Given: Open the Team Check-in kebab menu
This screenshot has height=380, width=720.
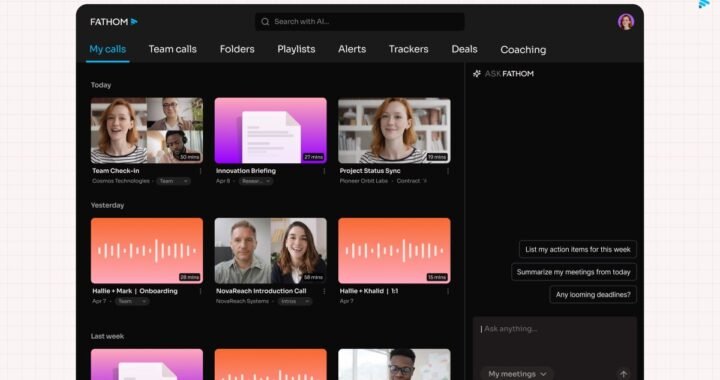Looking at the screenshot, I should point(200,171).
